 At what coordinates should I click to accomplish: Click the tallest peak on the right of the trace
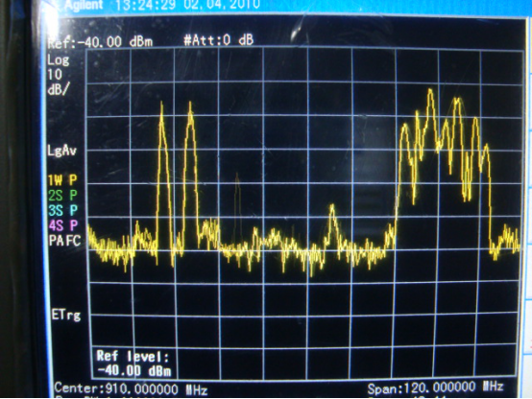(x=430, y=91)
